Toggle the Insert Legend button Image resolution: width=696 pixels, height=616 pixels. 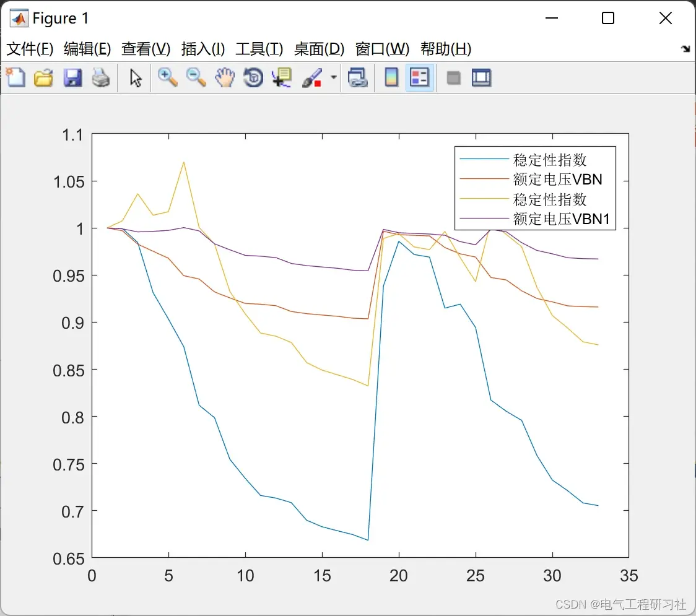pyautogui.click(x=419, y=77)
